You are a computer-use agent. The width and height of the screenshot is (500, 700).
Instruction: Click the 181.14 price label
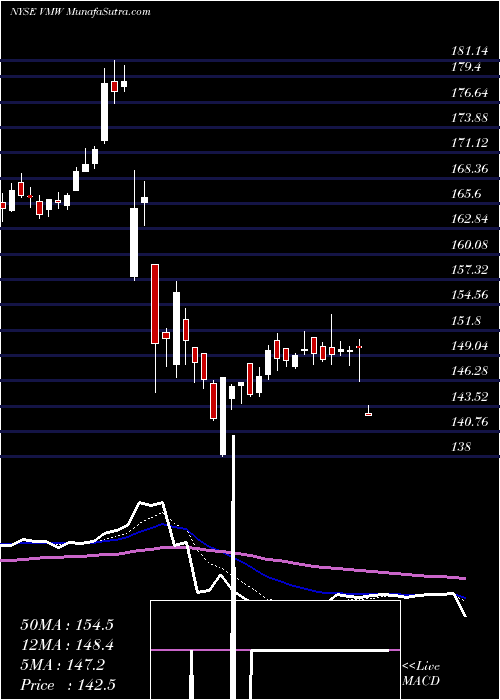[469, 51]
